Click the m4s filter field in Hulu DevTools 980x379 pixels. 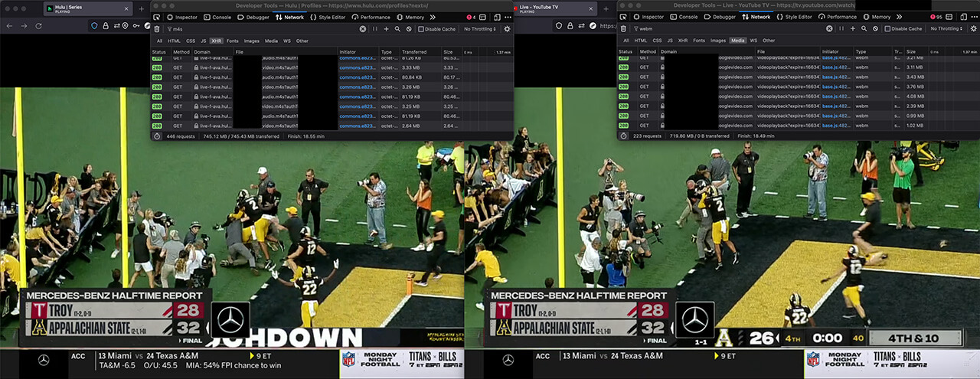click(260, 29)
